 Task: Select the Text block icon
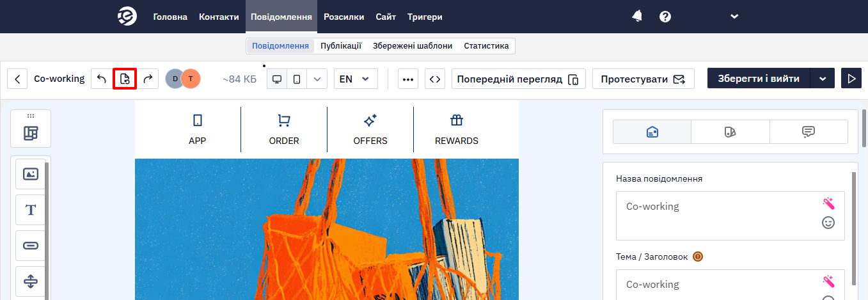tap(31, 210)
